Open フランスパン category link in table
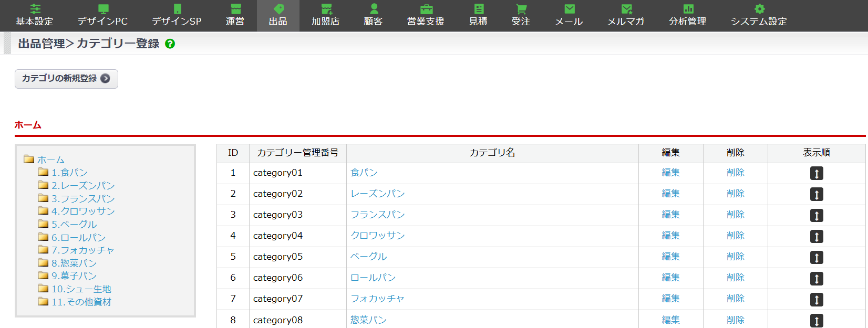 point(378,215)
